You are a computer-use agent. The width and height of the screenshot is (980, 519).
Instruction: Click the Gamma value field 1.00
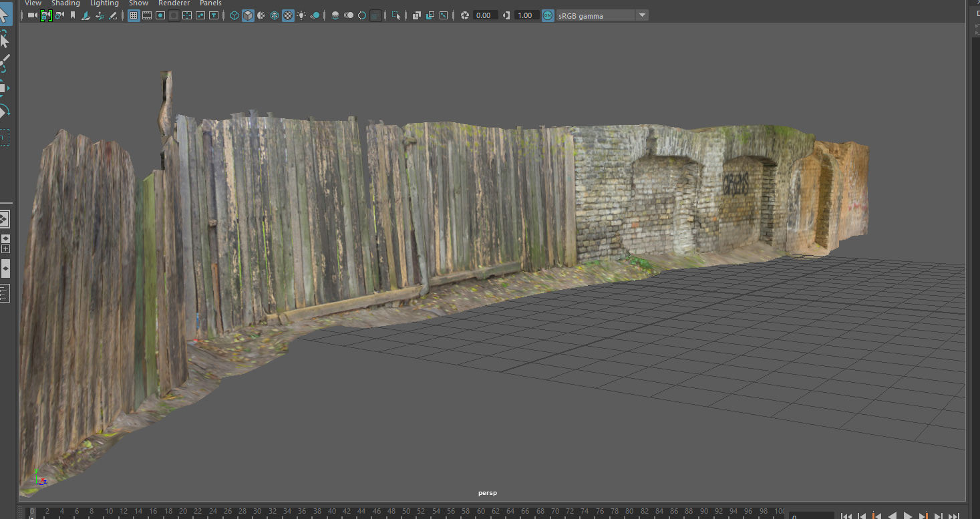tap(526, 15)
